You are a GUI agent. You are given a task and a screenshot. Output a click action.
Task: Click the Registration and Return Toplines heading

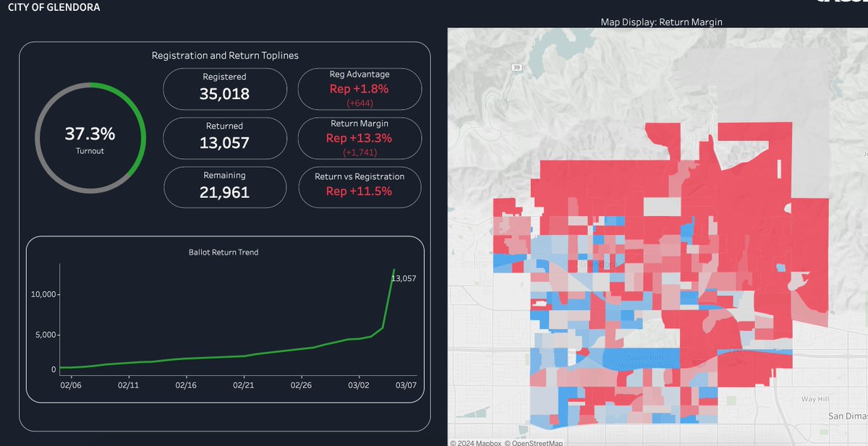click(x=225, y=56)
